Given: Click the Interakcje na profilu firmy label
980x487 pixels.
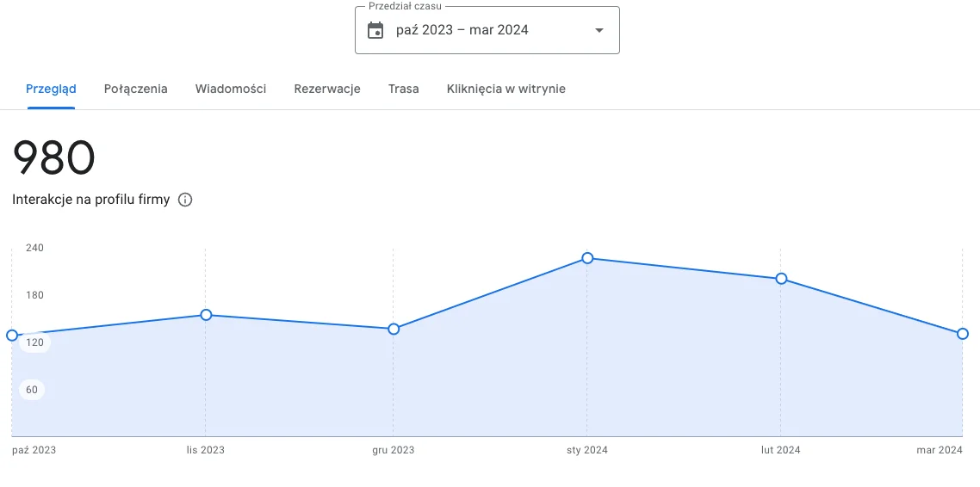Looking at the screenshot, I should click(x=90, y=200).
